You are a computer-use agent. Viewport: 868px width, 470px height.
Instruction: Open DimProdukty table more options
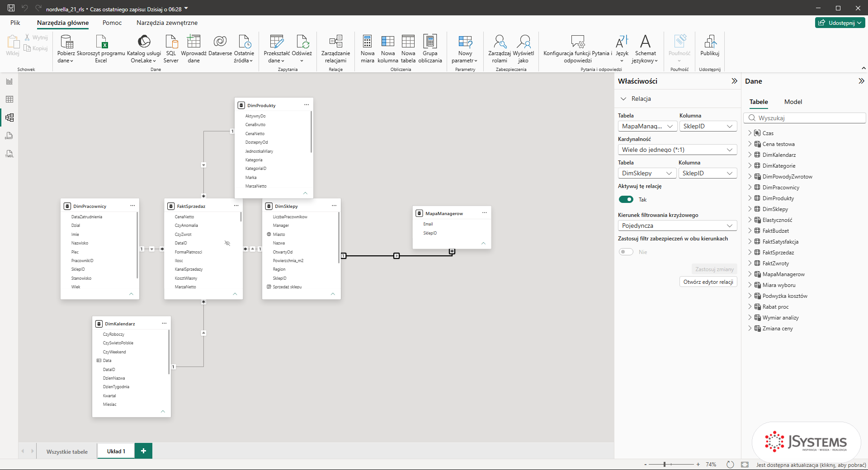pos(307,105)
